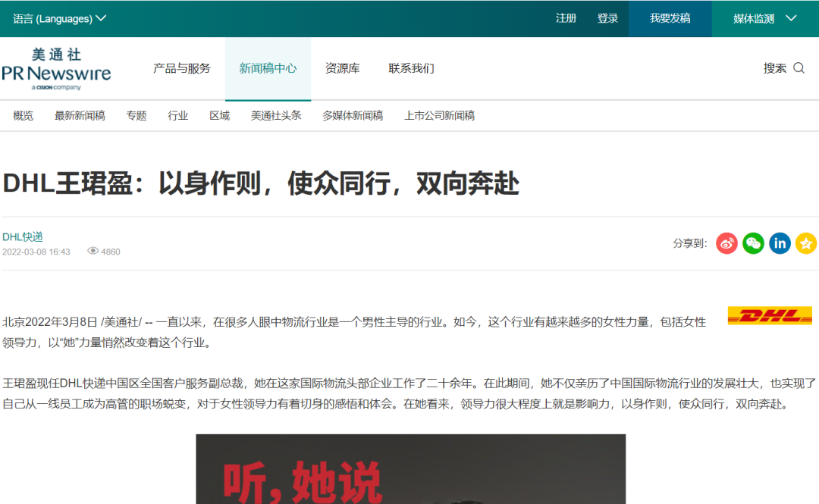Select 行业 in the secondary navigation
Viewport: 819px width, 504px height.
click(177, 115)
